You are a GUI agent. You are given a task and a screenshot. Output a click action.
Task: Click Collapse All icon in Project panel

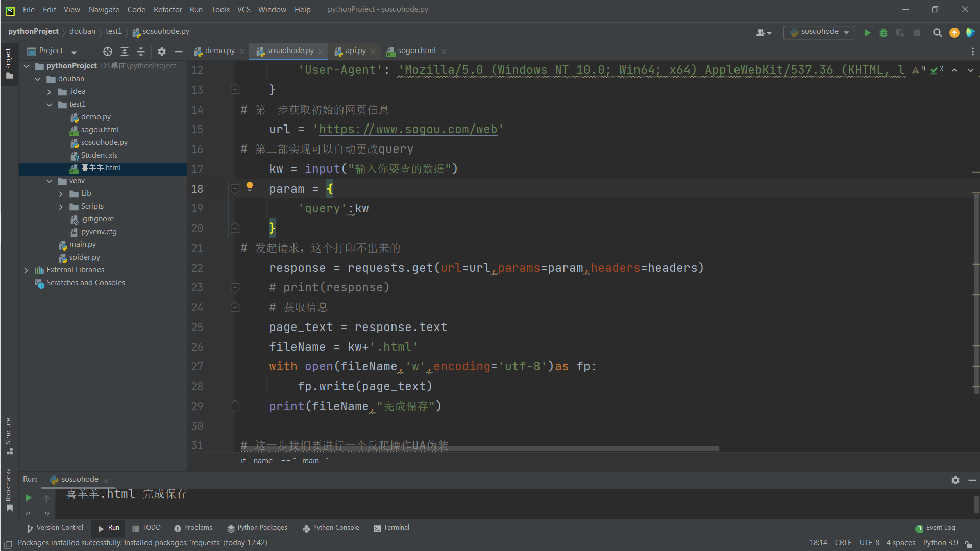pyautogui.click(x=141, y=52)
